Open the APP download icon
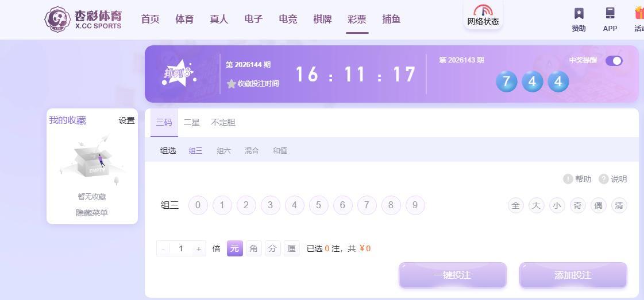 (610, 14)
